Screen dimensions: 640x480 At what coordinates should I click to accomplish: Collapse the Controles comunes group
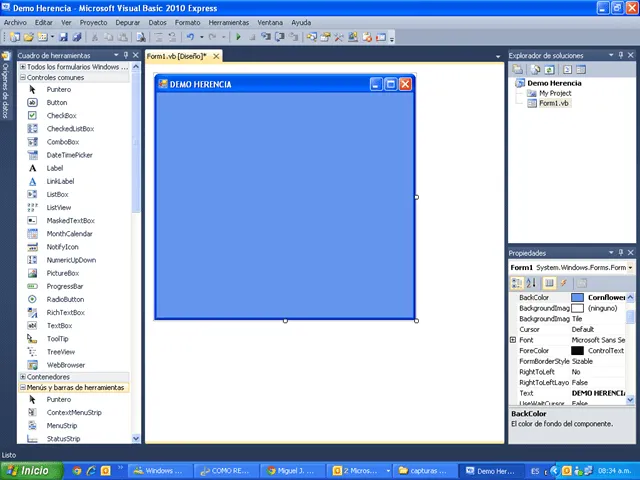pyautogui.click(x=23, y=77)
